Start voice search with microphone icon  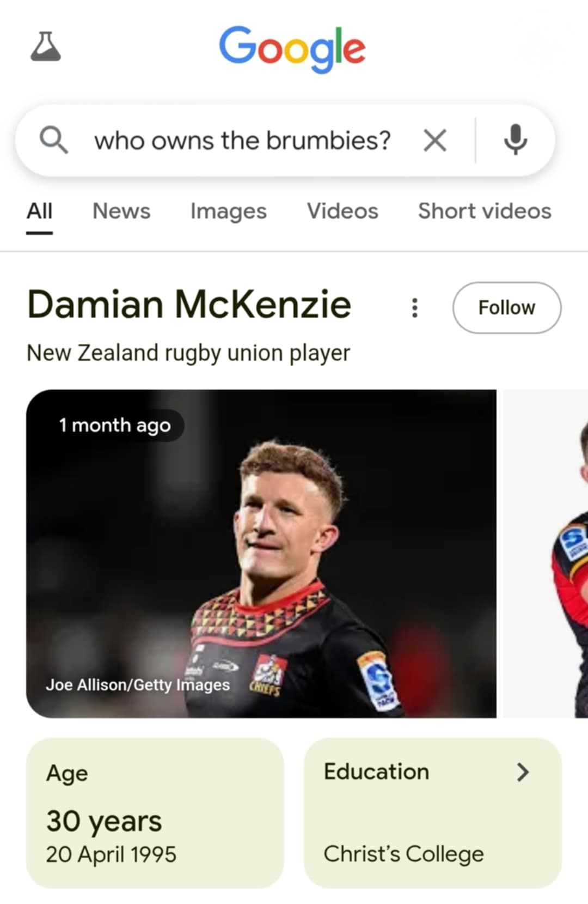tap(515, 140)
